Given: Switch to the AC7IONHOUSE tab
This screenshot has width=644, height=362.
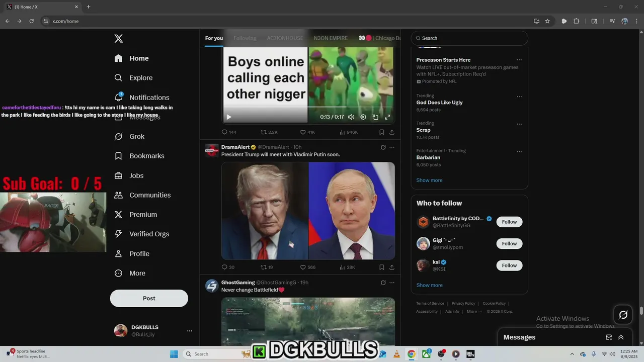Looking at the screenshot, I should pos(285,38).
